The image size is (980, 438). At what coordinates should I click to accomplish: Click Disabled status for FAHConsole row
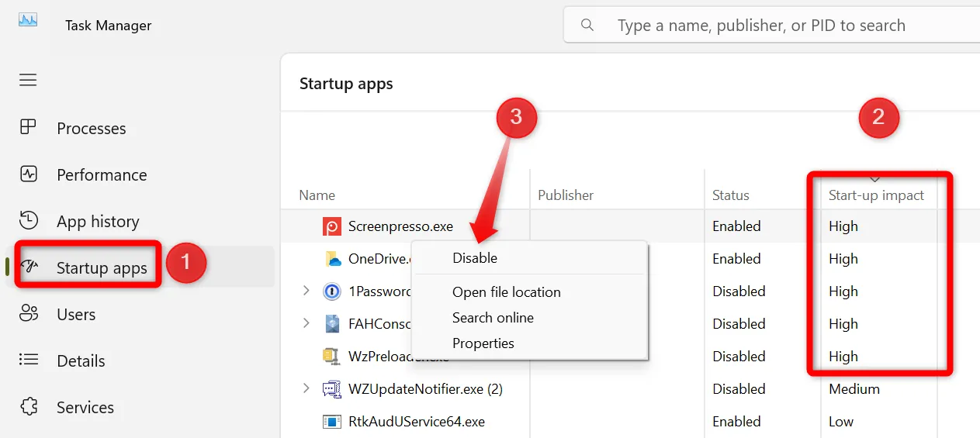click(x=739, y=324)
